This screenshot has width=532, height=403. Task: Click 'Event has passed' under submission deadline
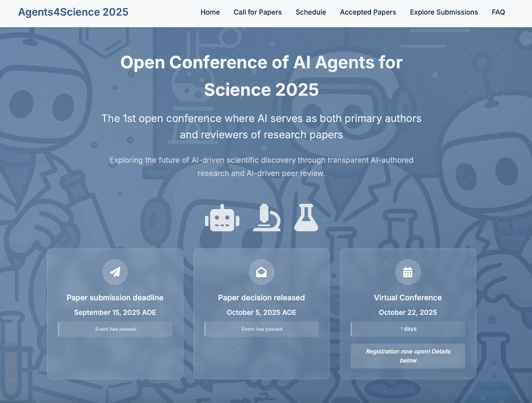point(115,329)
